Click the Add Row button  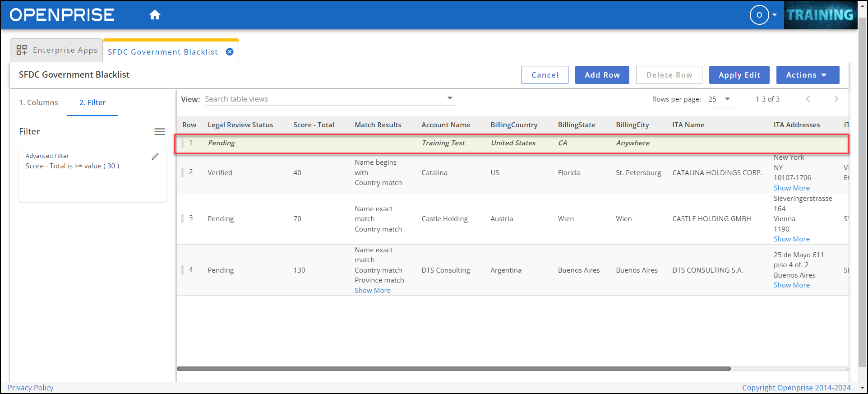click(x=602, y=75)
